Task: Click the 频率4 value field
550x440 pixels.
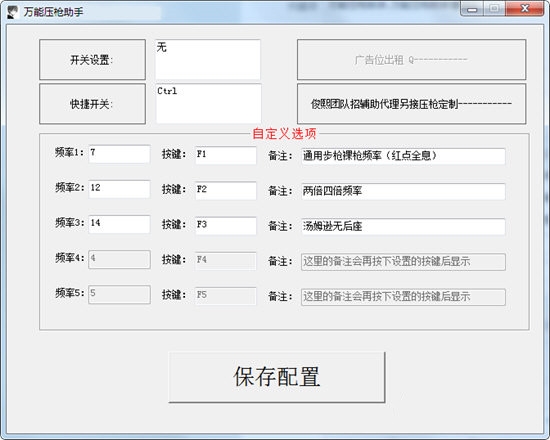Action: pos(119,259)
